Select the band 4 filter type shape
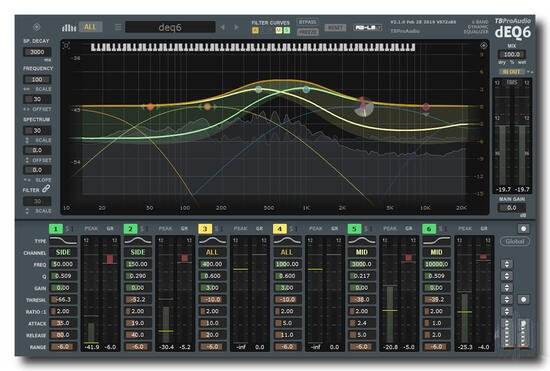Image resolution: width=550 pixels, height=371 pixels. [x=287, y=241]
